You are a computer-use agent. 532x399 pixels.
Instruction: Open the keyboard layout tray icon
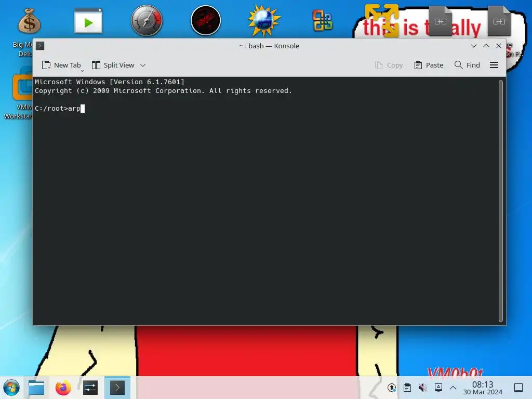point(438,388)
